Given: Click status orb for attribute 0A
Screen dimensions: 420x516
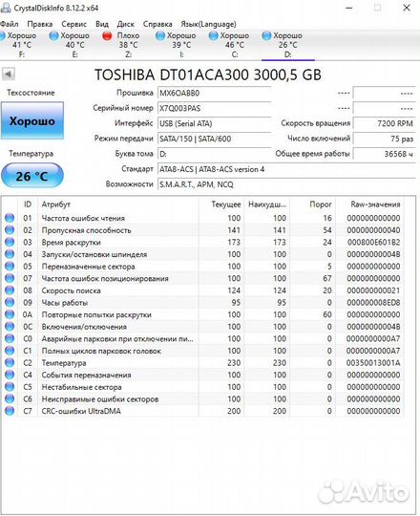Looking at the screenshot, I should 10,314.
